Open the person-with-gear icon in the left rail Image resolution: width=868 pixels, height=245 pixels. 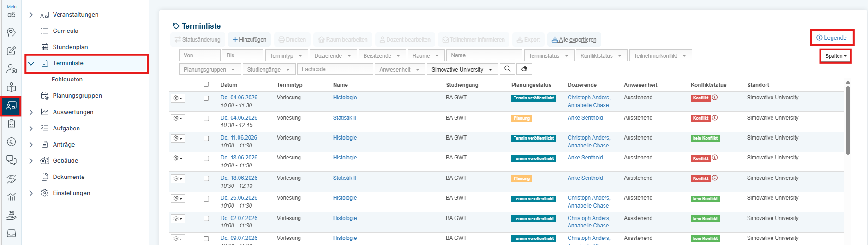pyautogui.click(x=12, y=69)
